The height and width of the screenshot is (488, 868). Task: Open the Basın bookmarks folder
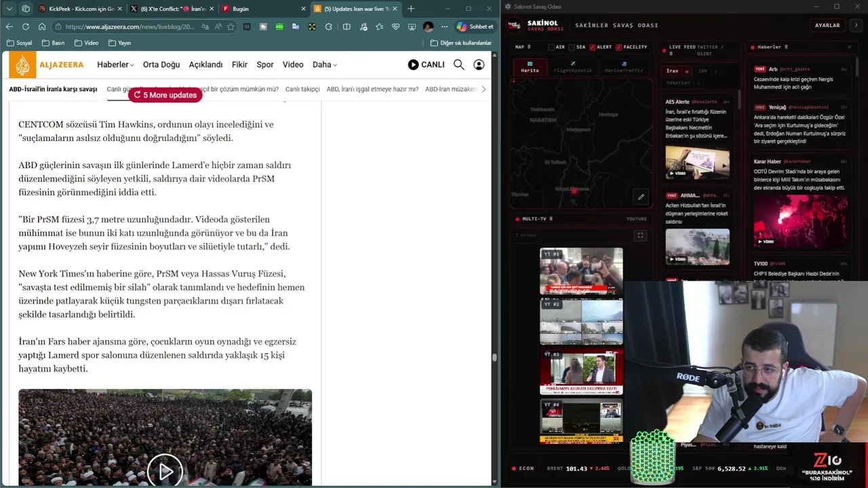[53, 43]
